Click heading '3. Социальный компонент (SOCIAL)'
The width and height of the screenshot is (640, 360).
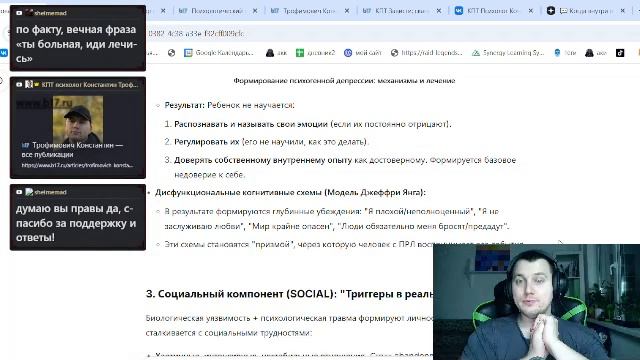point(290,294)
